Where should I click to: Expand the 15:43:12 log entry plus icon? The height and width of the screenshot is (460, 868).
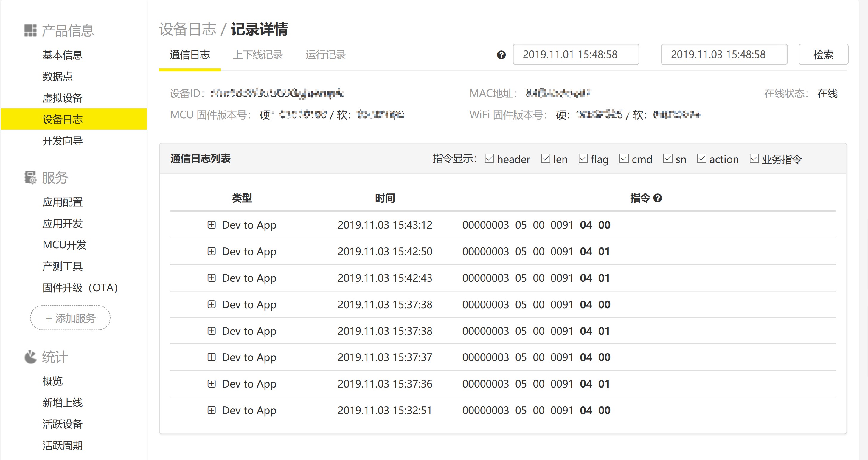(211, 224)
